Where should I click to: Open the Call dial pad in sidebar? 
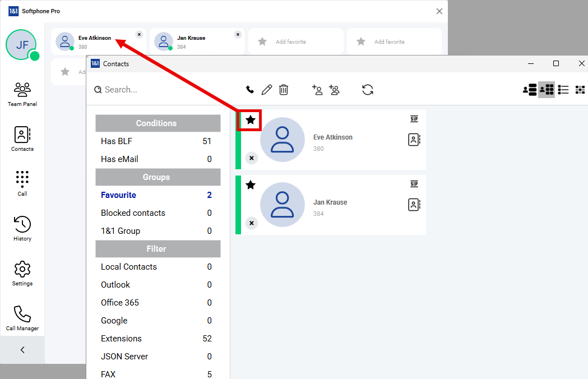(x=22, y=183)
